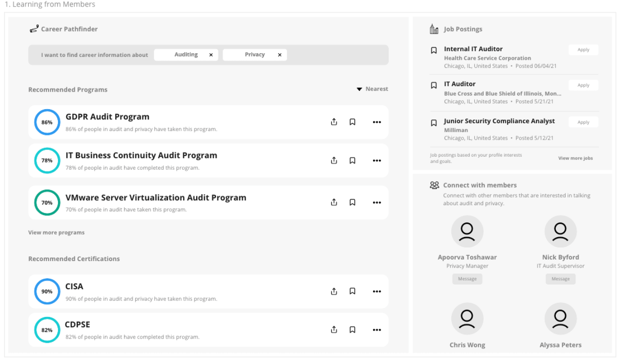Apply to the IT Auditor job
The image size is (623, 364).
tap(583, 85)
